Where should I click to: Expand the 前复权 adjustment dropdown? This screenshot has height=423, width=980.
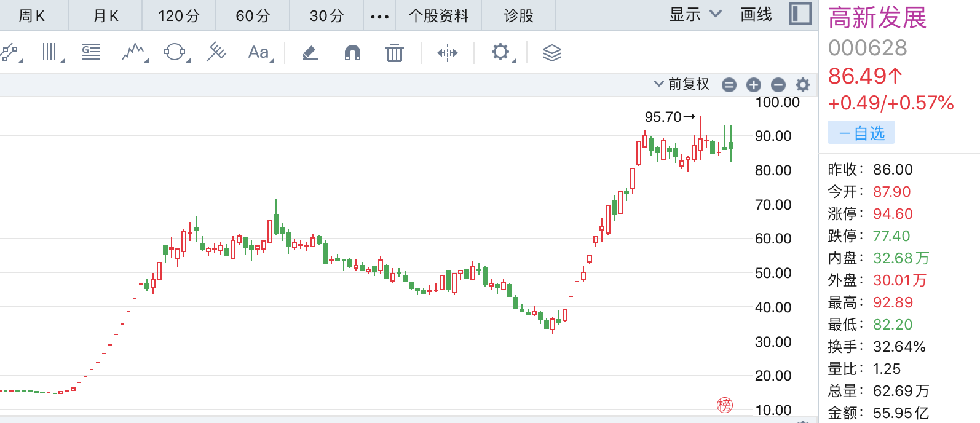click(682, 84)
